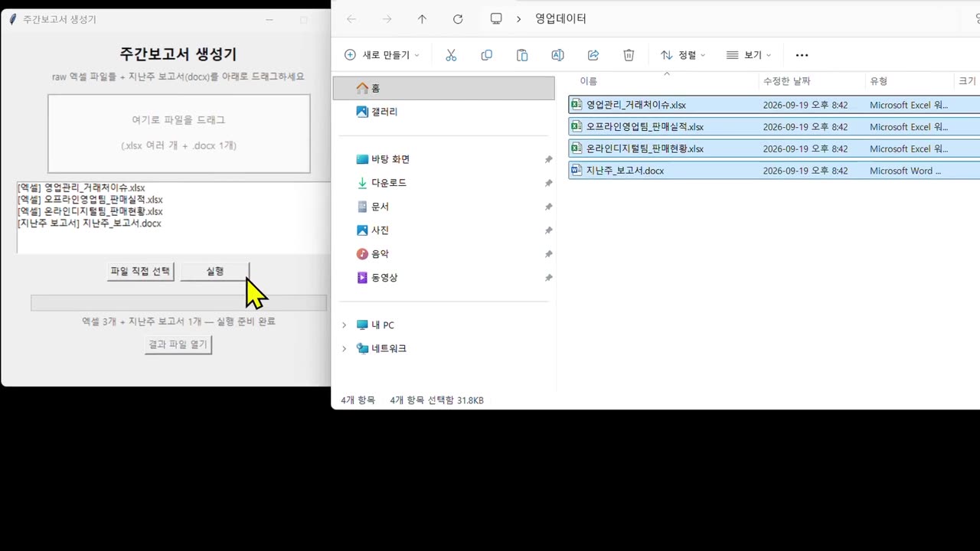Open the 새로 만들기 dropdown

[x=381, y=55]
